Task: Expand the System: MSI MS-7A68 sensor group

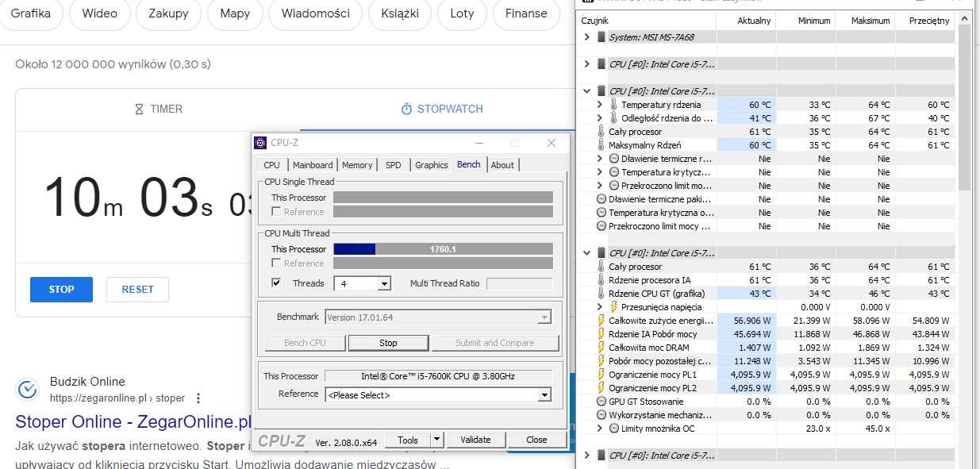Action: click(x=586, y=37)
